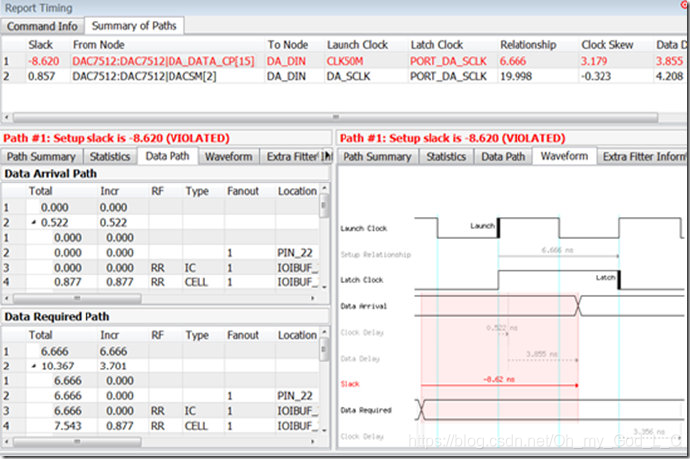This screenshot has width=690, height=459.
Task: Click From Node DAC7512:DAC7512|DA_DATA_CP[15]
Action: [x=163, y=61]
